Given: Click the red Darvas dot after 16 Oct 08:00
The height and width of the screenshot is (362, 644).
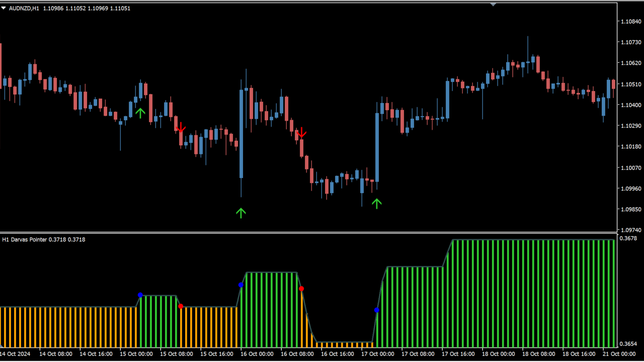Looking at the screenshot, I should 301,289.
